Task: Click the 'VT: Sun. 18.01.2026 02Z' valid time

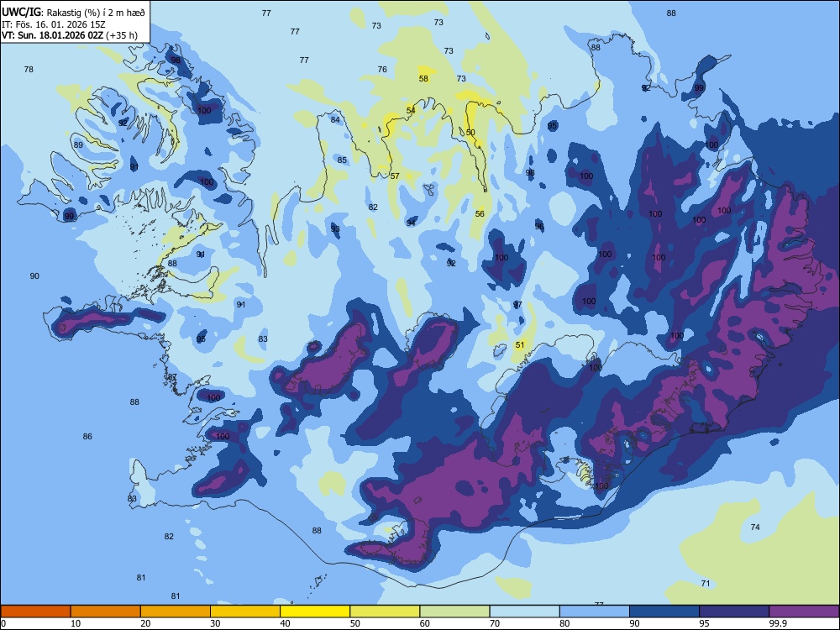Action: pos(52,35)
